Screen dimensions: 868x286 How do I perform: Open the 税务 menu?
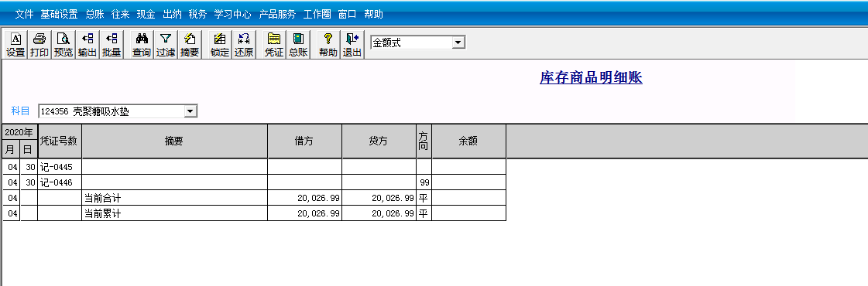[x=197, y=15]
